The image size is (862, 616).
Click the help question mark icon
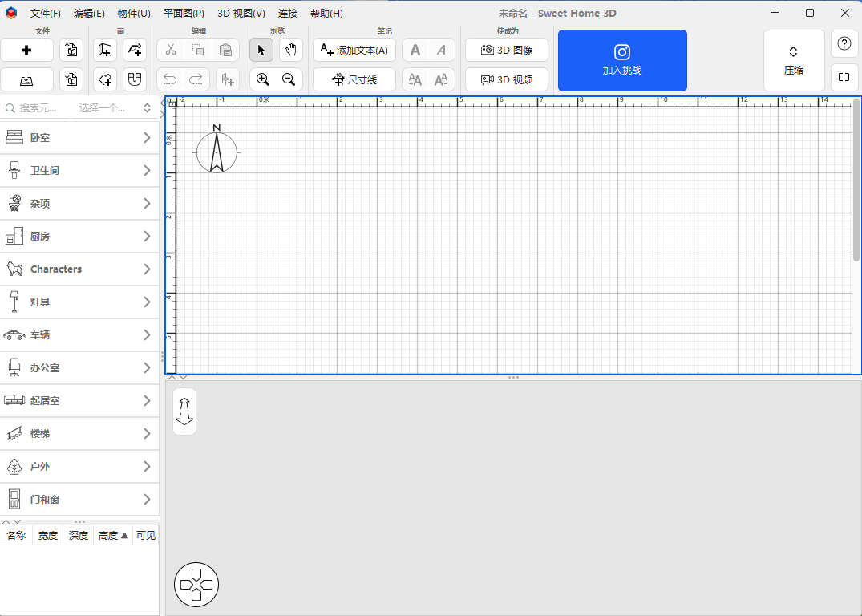(844, 44)
